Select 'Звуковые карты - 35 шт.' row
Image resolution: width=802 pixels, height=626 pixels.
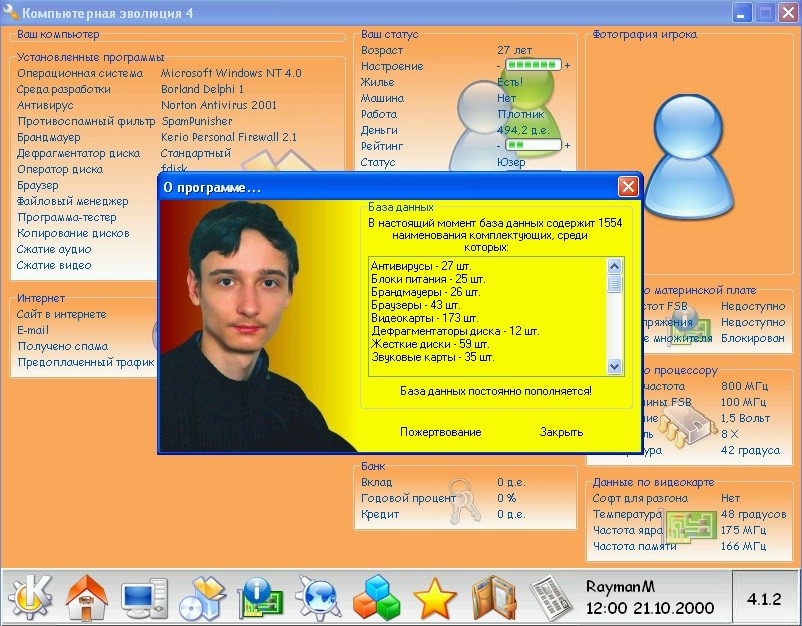click(x=433, y=357)
